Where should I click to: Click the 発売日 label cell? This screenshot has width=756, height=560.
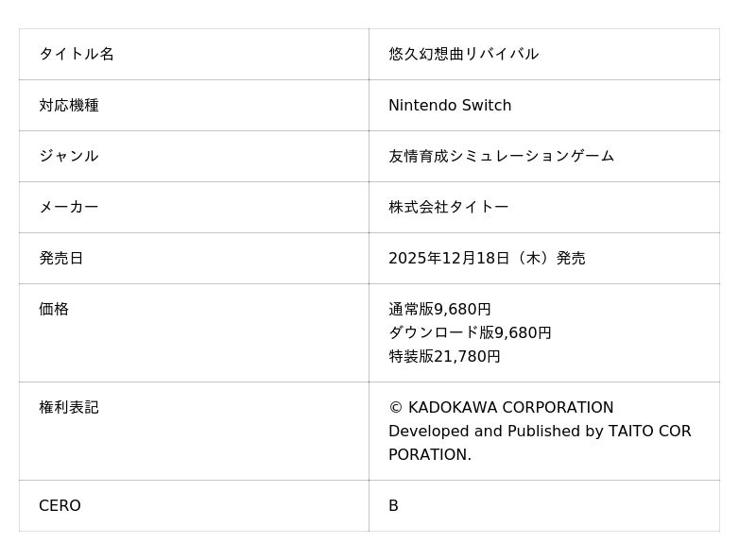tap(61, 258)
